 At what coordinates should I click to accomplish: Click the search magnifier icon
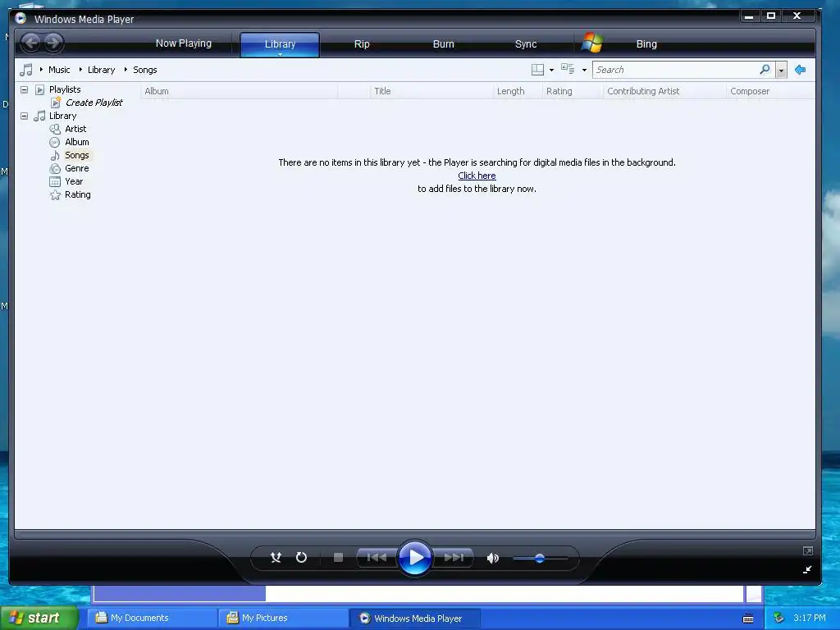click(765, 70)
